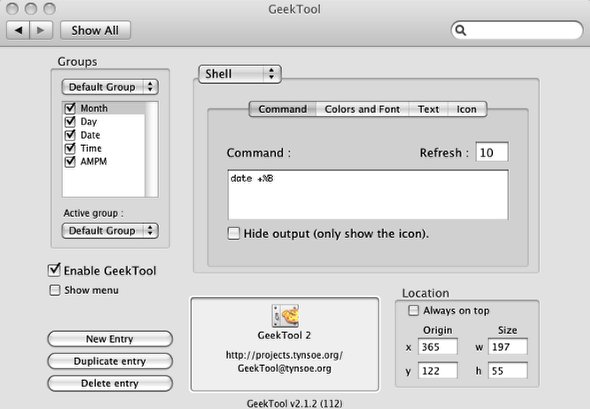590x409 pixels.
Task: Open the Shell entry type dropdown
Action: click(x=240, y=74)
